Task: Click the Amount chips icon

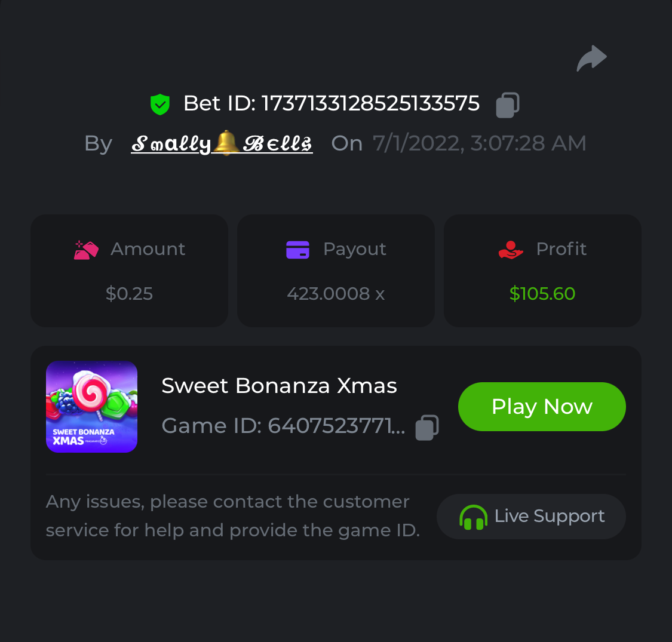Action: 86,250
